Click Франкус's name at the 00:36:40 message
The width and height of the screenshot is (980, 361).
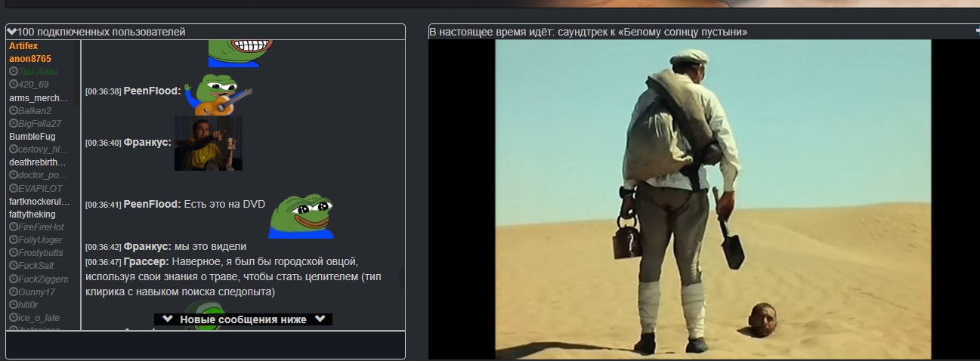(x=147, y=142)
